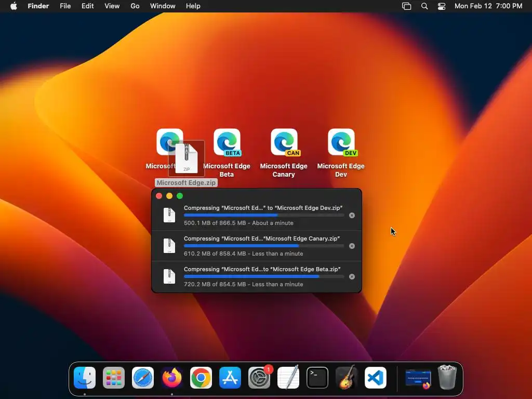Click the Microsoft Edge.zip filename label
The image size is (532, 399).
tap(186, 182)
